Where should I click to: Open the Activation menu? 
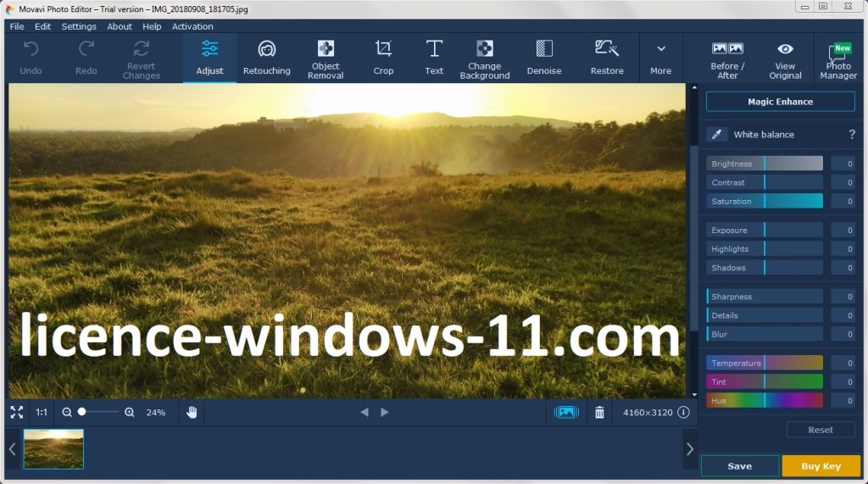[192, 26]
